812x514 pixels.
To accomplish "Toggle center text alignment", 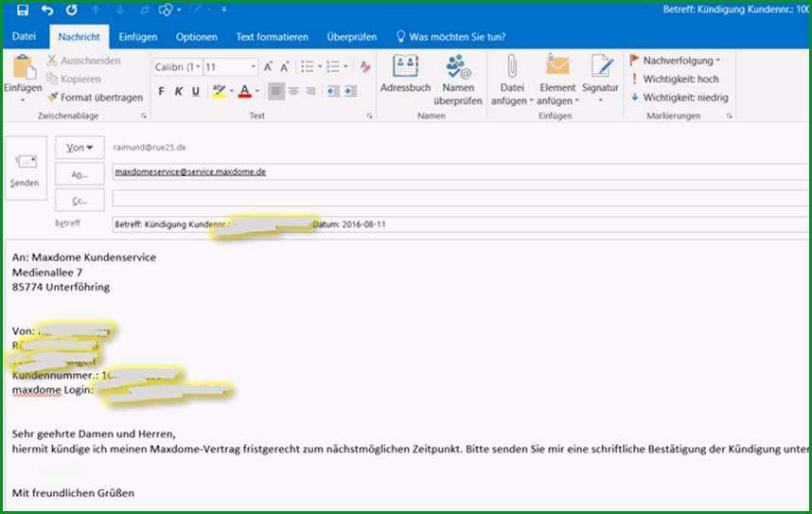I will tap(293, 91).
